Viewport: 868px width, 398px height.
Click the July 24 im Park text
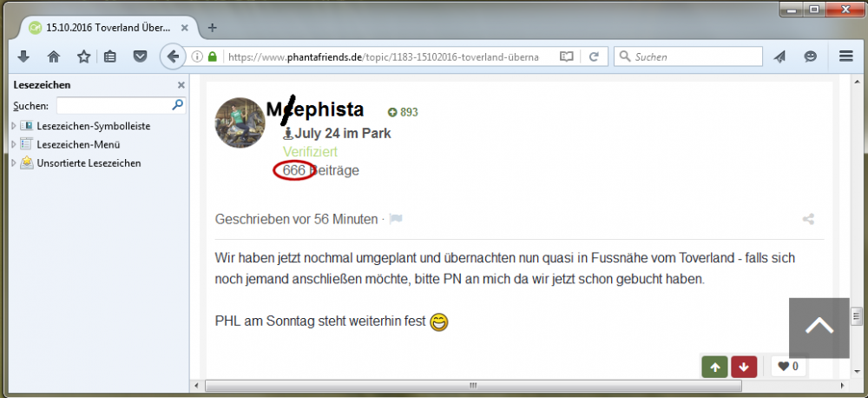[x=343, y=133]
